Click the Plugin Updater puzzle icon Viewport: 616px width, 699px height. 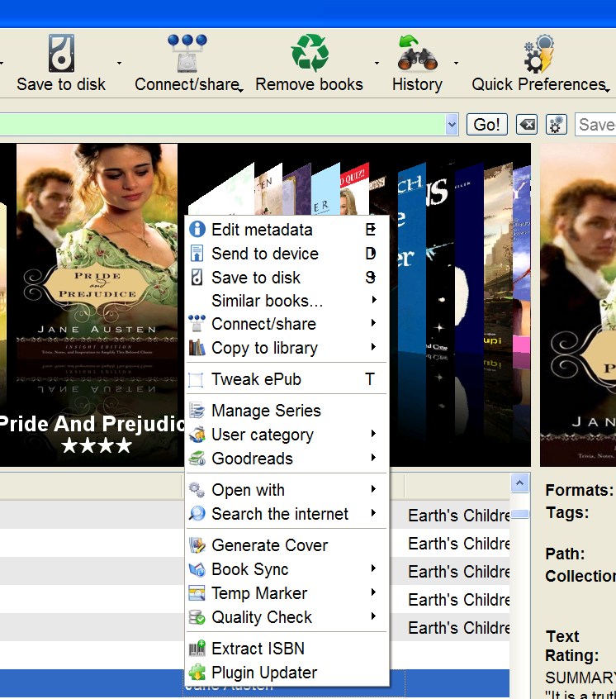[197, 673]
